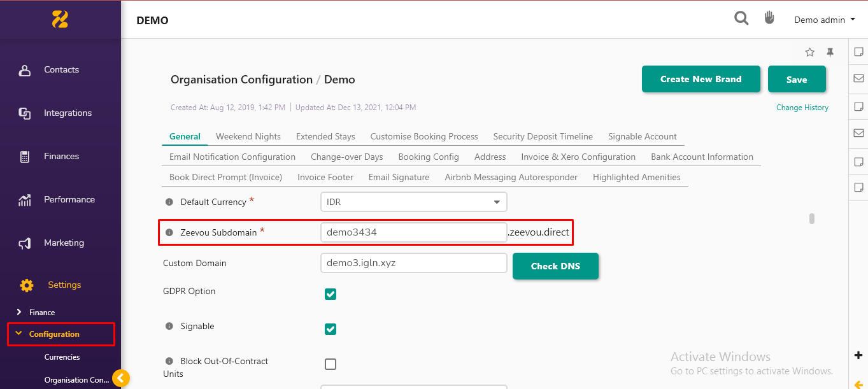868x389 pixels.
Task: Collapse the Configuration section chevron
Action: pyautogui.click(x=18, y=334)
